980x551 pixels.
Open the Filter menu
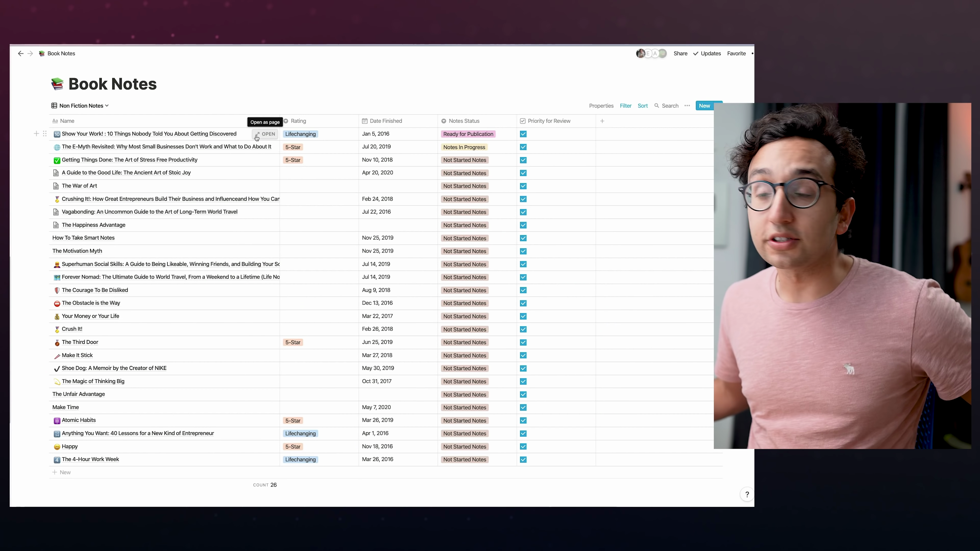pos(626,106)
